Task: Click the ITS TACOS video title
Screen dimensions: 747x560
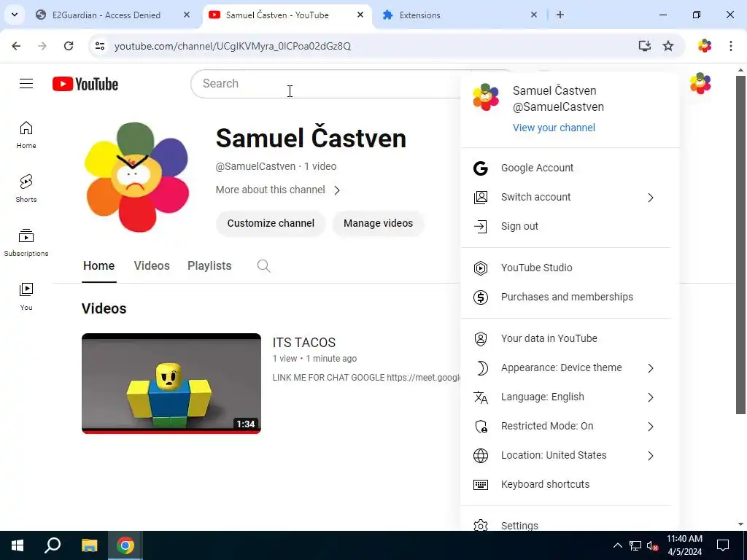Action: tap(304, 343)
